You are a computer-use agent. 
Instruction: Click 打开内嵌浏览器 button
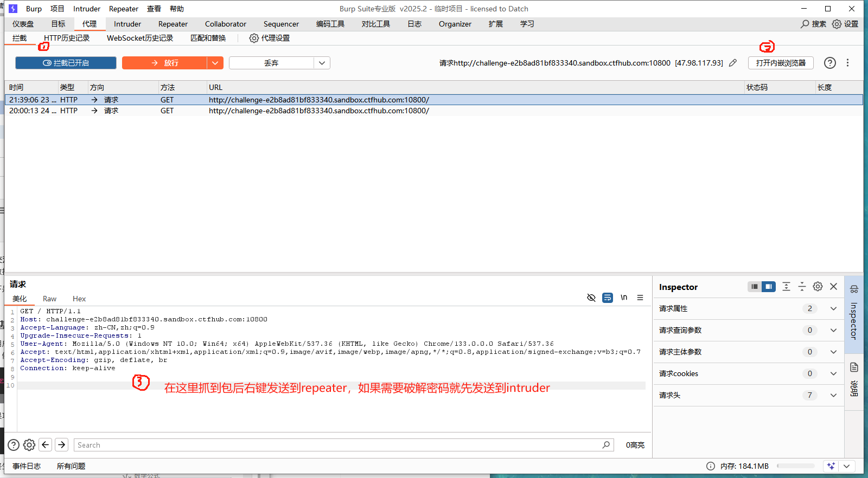coord(781,63)
